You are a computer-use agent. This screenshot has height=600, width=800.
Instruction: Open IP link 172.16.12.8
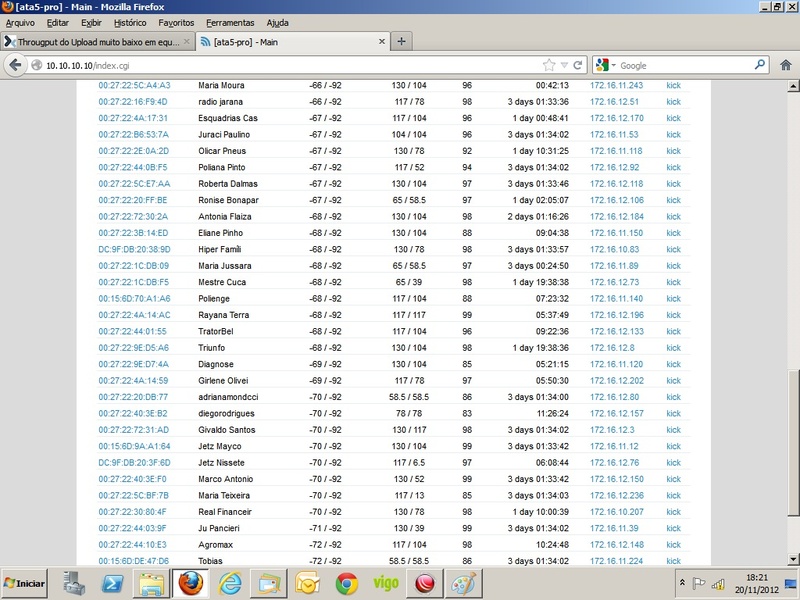point(612,347)
